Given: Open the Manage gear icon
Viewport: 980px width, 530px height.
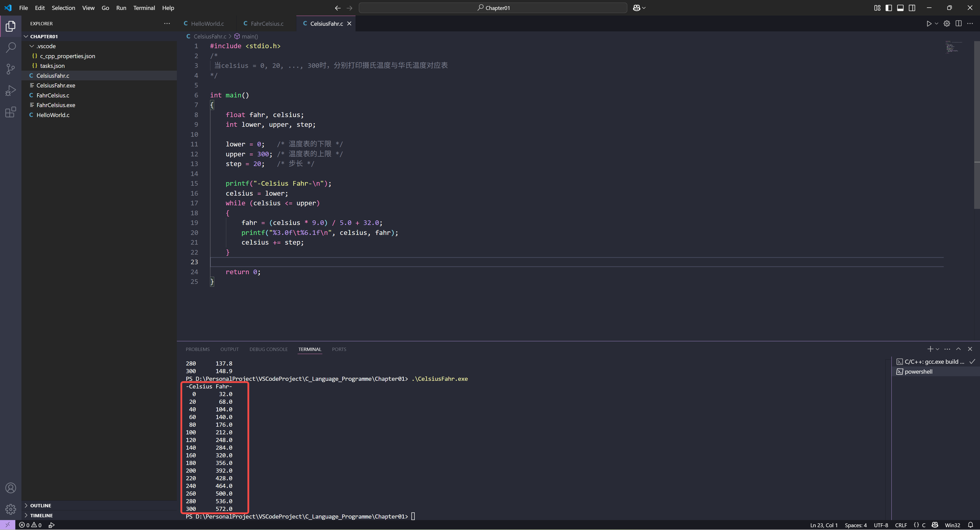Looking at the screenshot, I should 11,509.
